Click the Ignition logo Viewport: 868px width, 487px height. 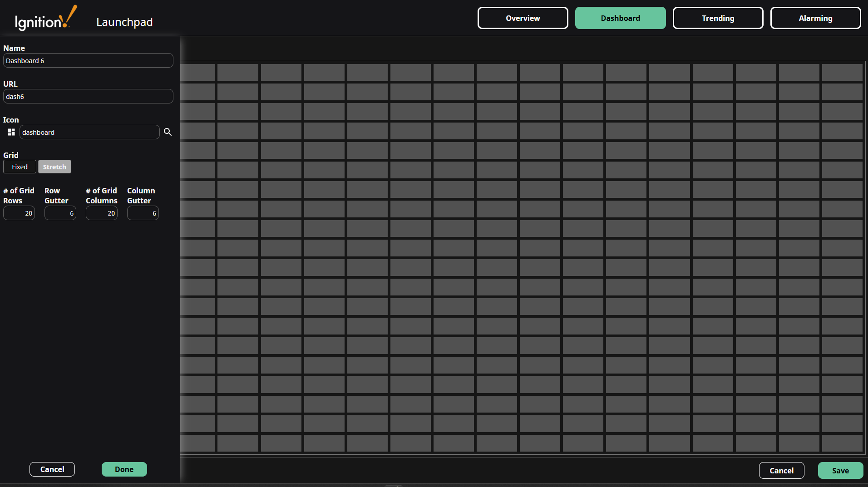(x=45, y=18)
